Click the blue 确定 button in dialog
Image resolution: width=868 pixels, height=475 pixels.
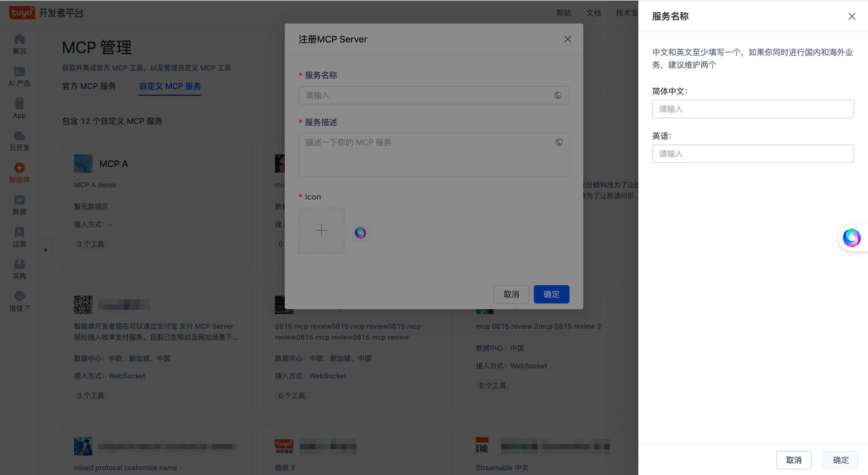[x=551, y=294]
